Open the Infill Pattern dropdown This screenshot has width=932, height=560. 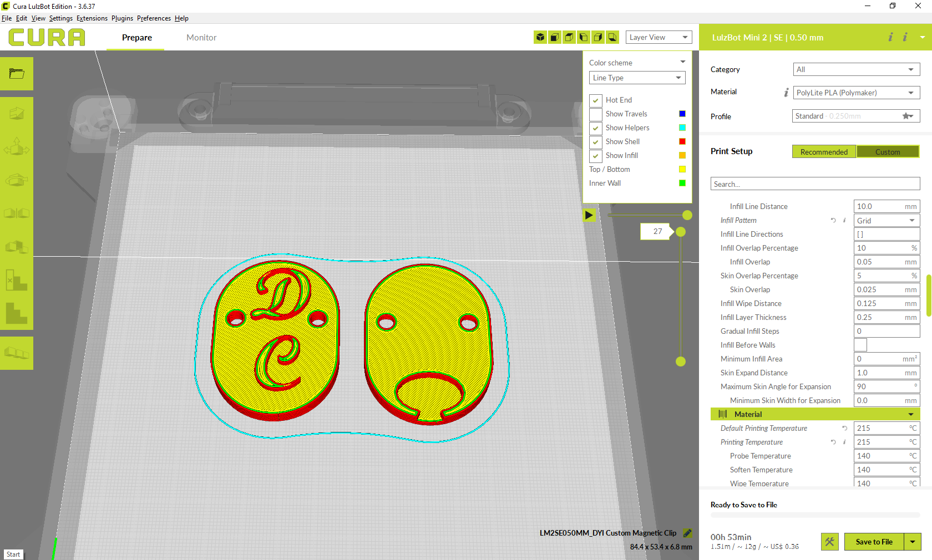[x=886, y=220]
